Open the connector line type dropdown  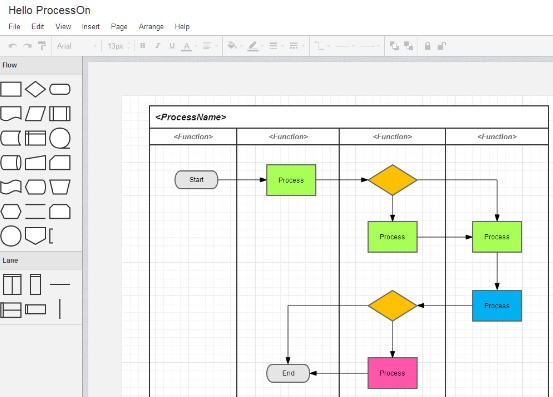322,46
